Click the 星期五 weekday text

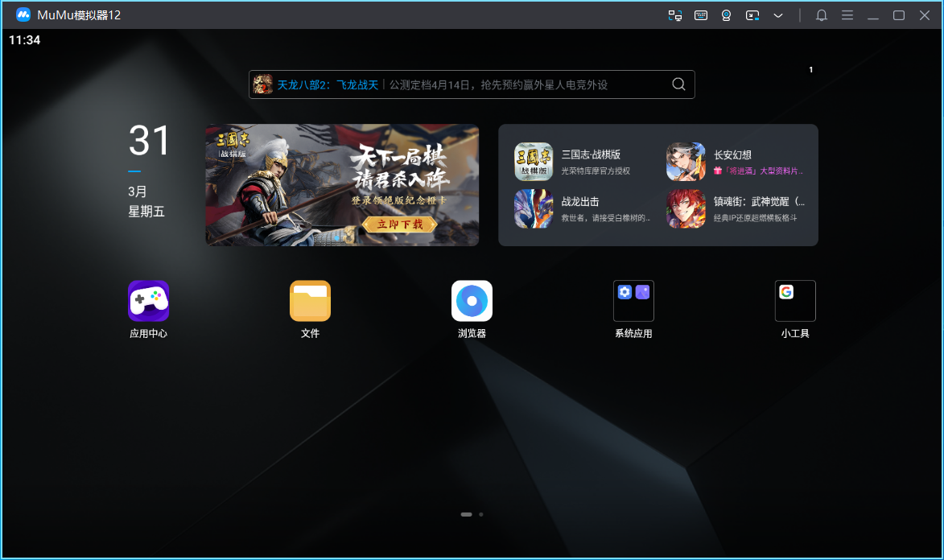point(146,212)
